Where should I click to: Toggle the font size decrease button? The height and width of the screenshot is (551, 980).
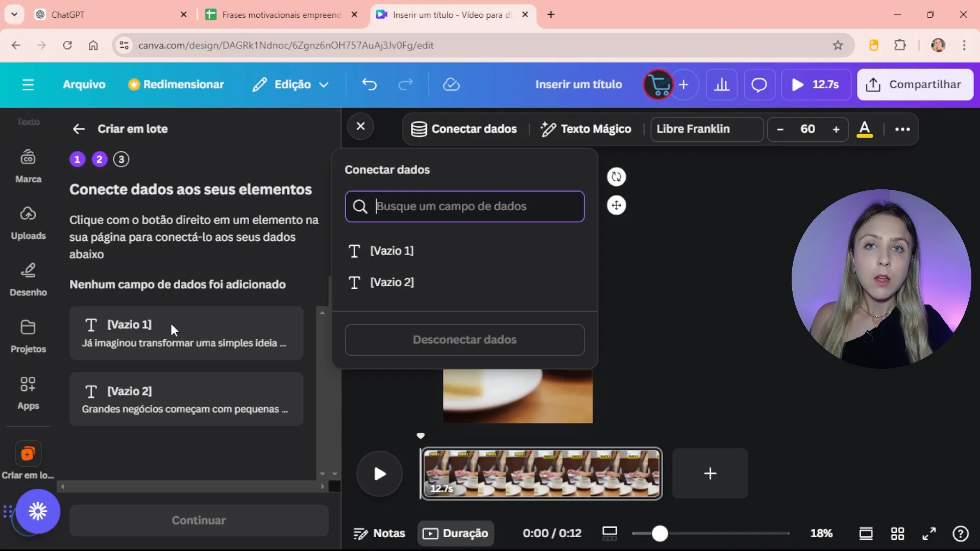780,129
